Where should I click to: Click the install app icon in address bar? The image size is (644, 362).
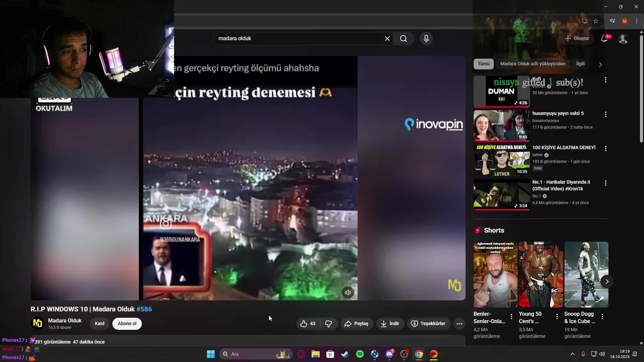point(585,21)
